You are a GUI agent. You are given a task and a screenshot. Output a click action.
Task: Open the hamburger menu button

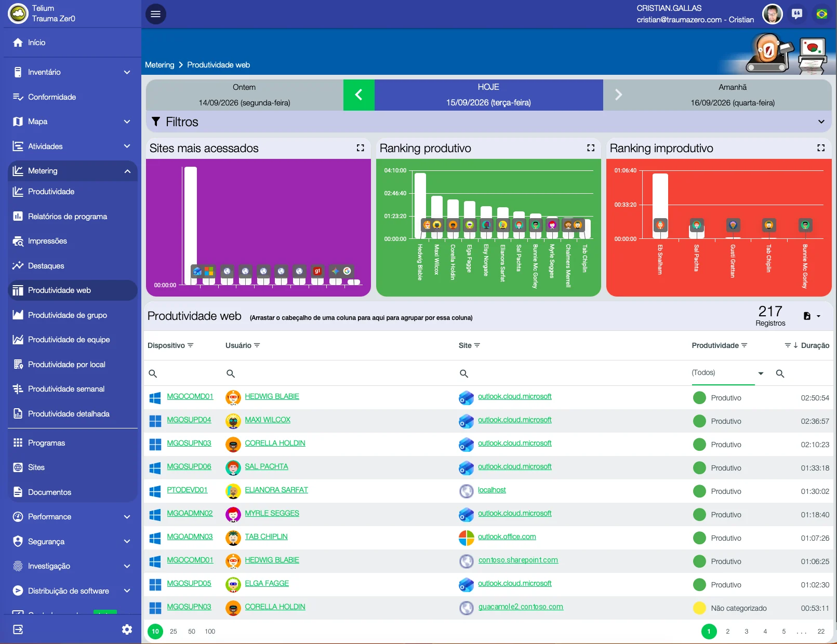155,14
